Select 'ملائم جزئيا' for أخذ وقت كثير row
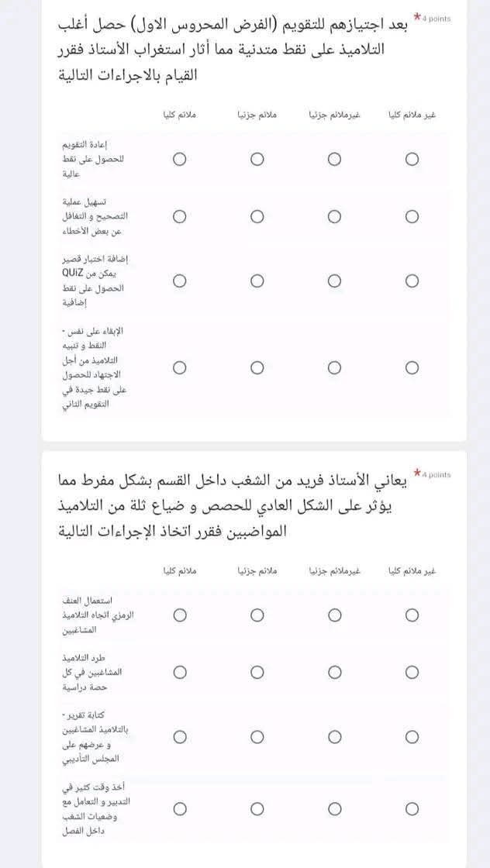Screen dimensions: 490x868 (257, 809)
